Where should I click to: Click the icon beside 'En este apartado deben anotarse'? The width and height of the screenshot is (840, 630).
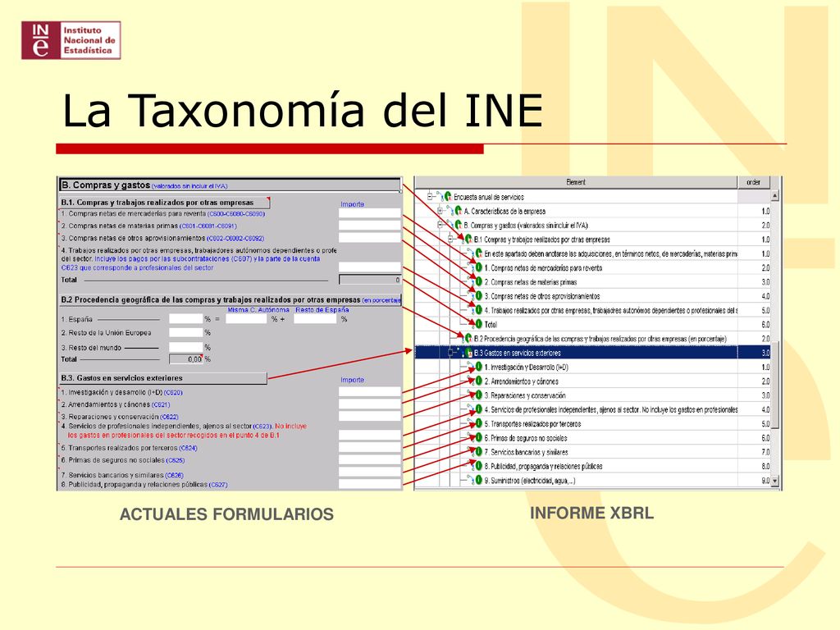tap(478, 253)
